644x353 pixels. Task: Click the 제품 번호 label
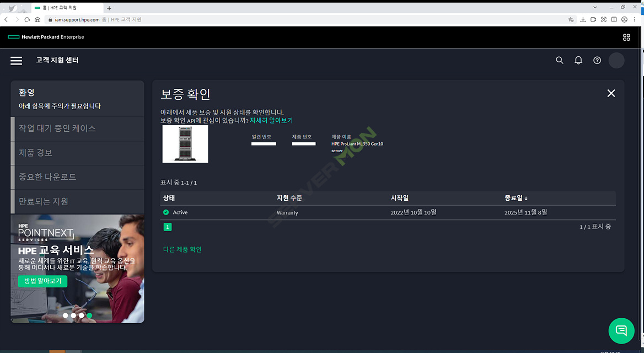pos(302,137)
